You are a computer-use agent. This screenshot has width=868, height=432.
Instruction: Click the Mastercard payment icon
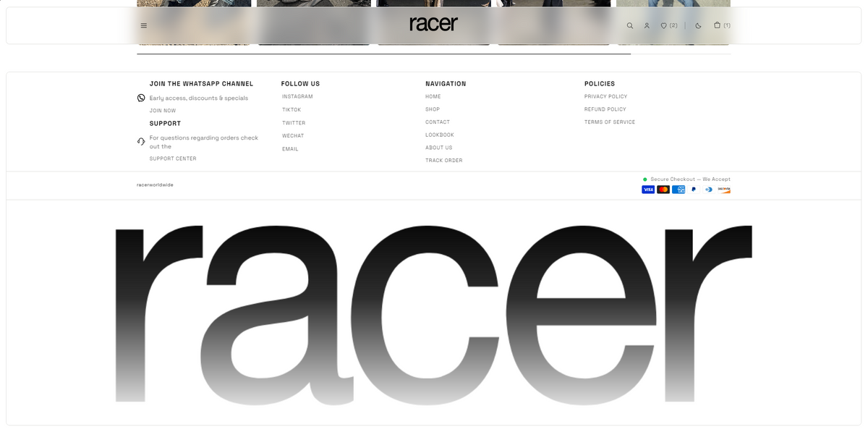tap(663, 190)
